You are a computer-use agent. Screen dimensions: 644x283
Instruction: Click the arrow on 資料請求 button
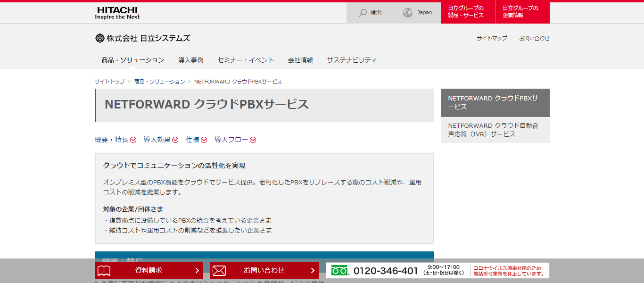(197, 271)
